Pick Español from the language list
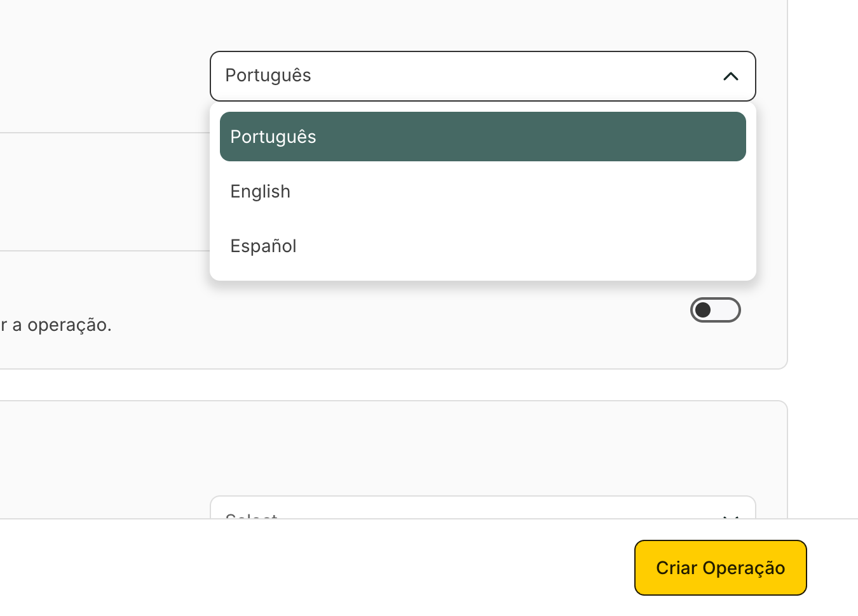The height and width of the screenshot is (616, 858). pyautogui.click(x=482, y=246)
